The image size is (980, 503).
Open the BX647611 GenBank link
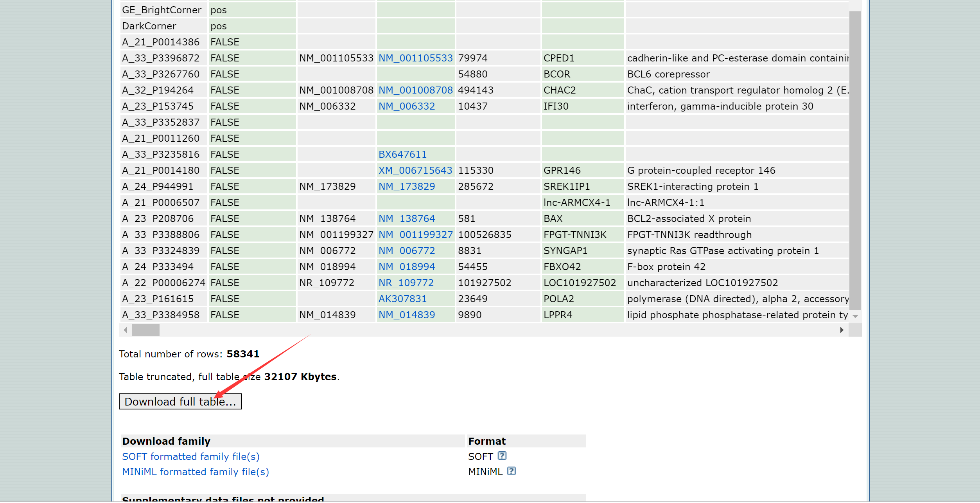tap(402, 155)
